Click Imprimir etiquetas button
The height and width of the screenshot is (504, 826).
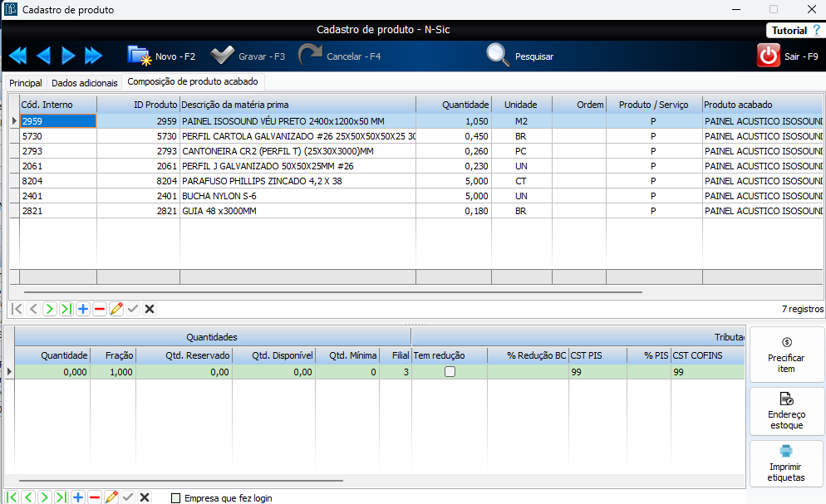click(786, 464)
